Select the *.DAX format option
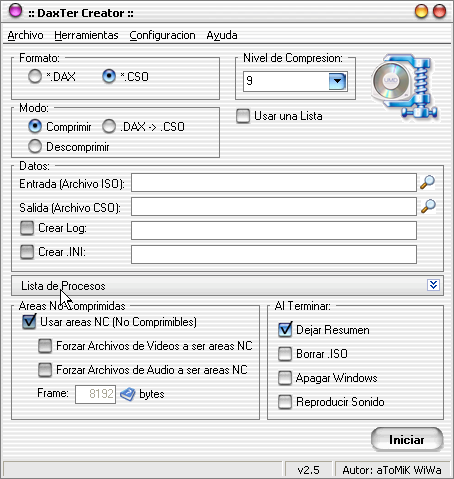 pos(35,76)
